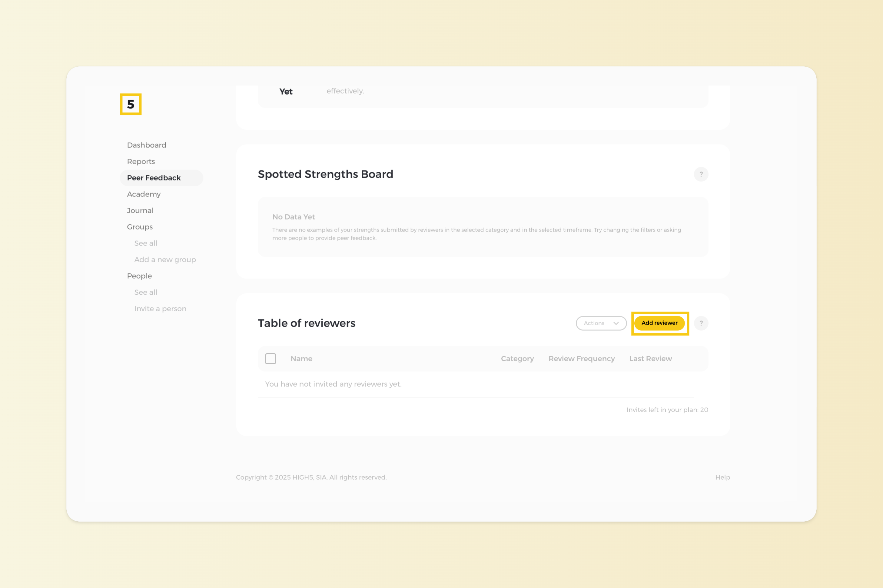The height and width of the screenshot is (588, 883).
Task: Open help for Table of reviewers
Action: tap(701, 323)
